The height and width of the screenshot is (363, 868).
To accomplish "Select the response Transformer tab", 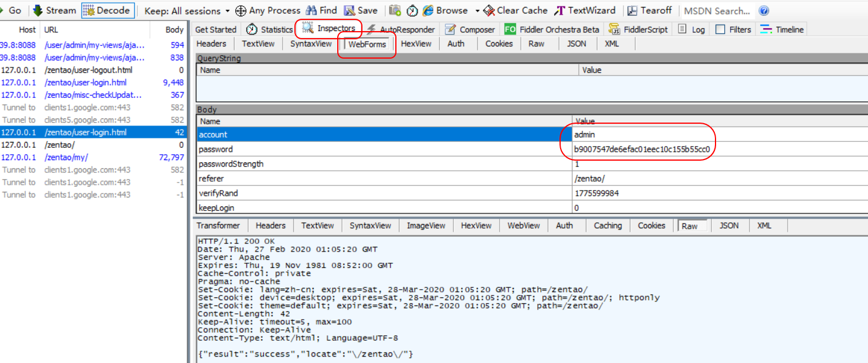I will coord(218,225).
